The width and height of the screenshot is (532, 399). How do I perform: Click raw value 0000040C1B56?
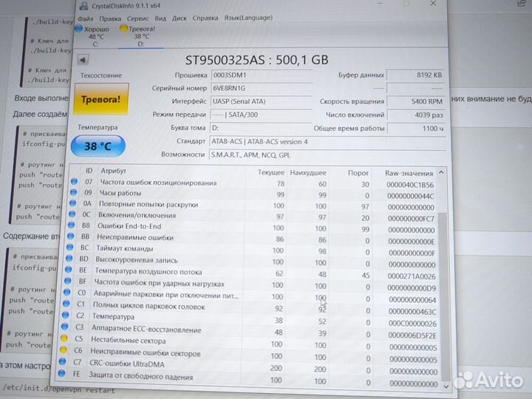(410, 185)
